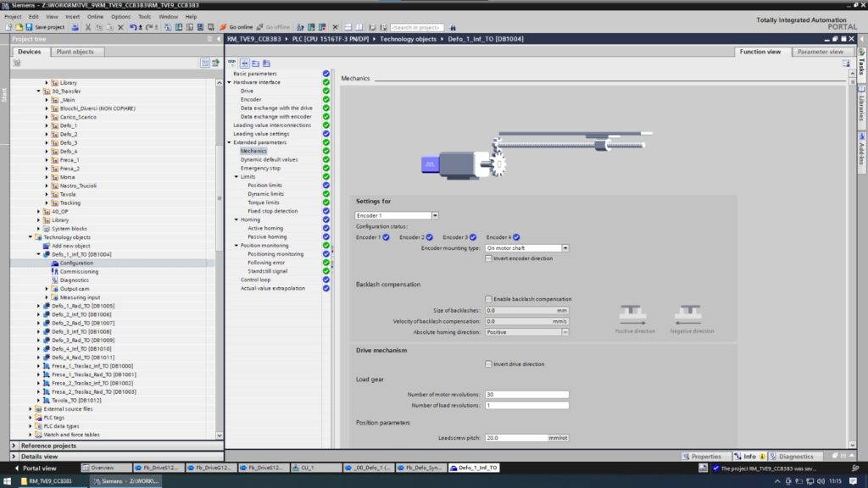Click the Undo arrow icon

(x=133, y=27)
